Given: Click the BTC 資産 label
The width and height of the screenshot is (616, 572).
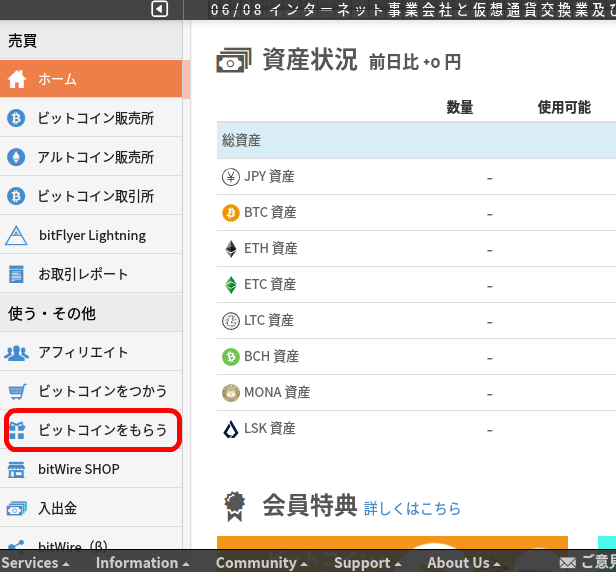Looking at the screenshot, I should point(270,213).
